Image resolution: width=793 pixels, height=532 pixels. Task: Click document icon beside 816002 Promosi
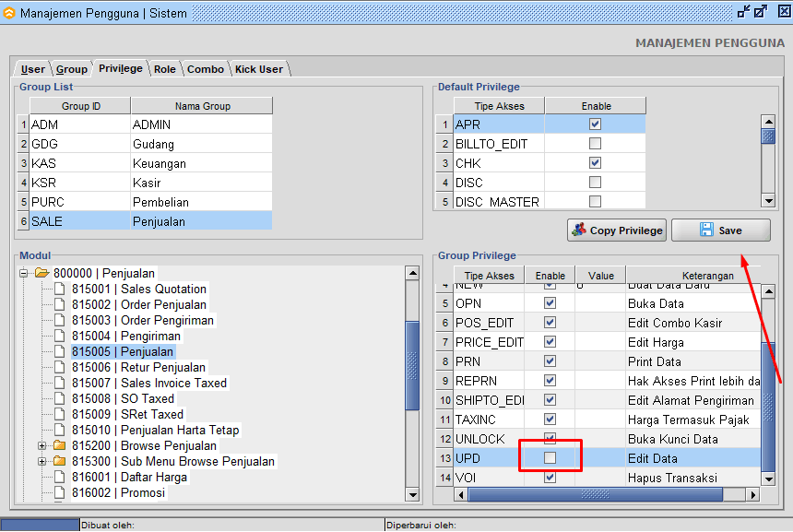(60, 493)
